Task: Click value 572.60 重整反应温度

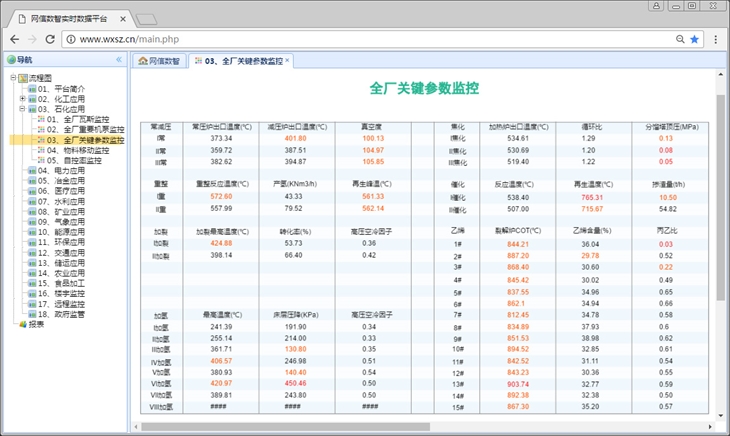Action: [x=221, y=196]
